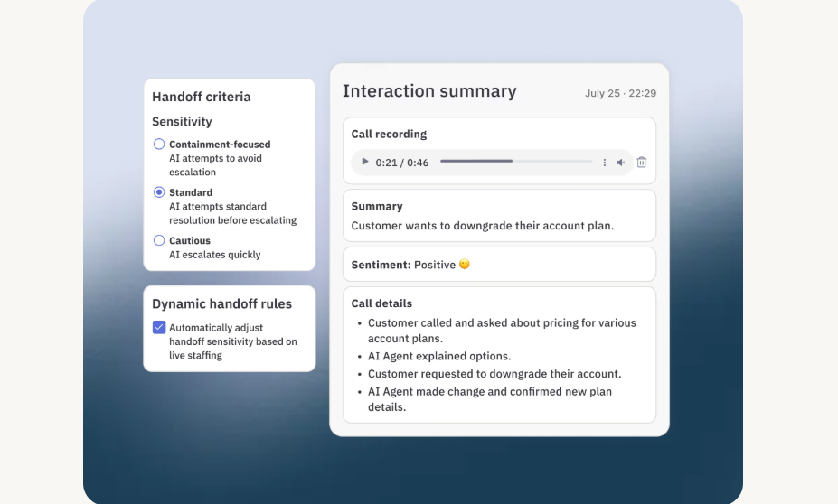Click "AI attempts to avoid escalation" description

pos(215,165)
